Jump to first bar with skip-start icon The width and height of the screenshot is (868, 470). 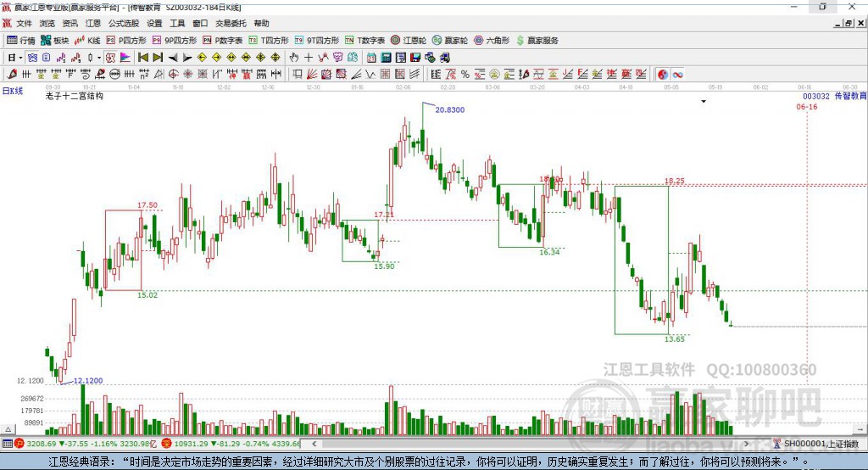[x=142, y=58]
